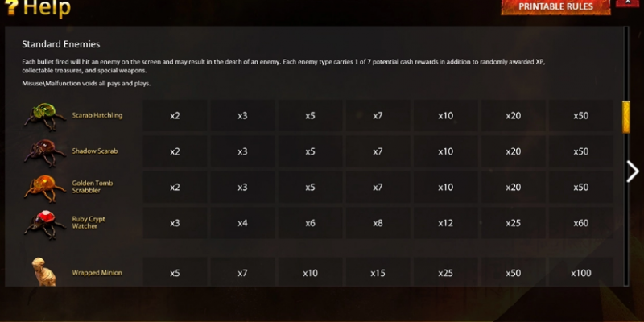Viewport: 644px width, 322px height.
Task: Click the Scarab Hatchling green beetle icon
Action: tap(45, 116)
